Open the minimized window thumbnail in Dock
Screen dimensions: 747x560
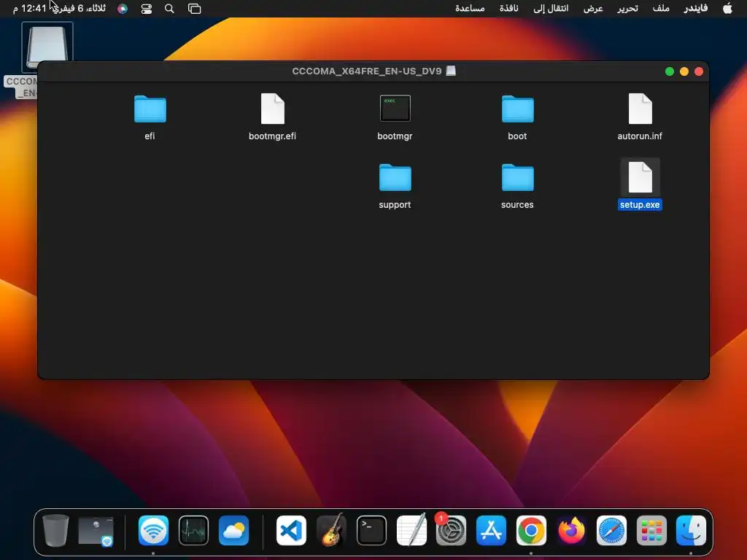click(x=96, y=531)
